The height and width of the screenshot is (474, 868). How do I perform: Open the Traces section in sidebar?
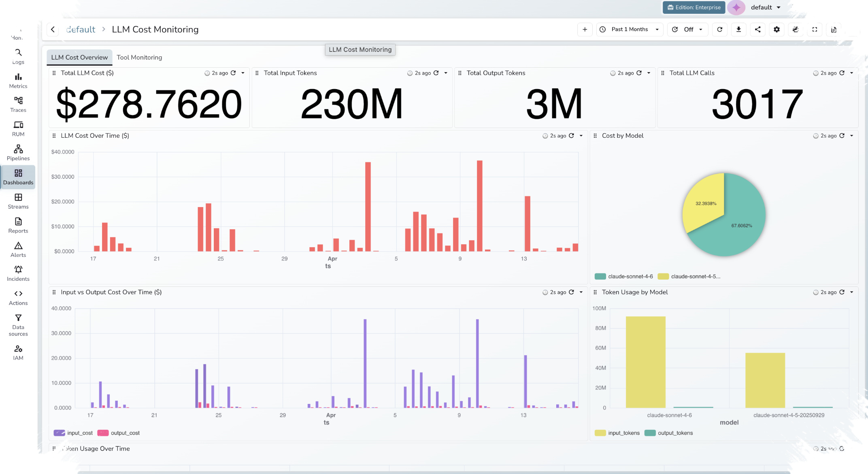(x=18, y=104)
